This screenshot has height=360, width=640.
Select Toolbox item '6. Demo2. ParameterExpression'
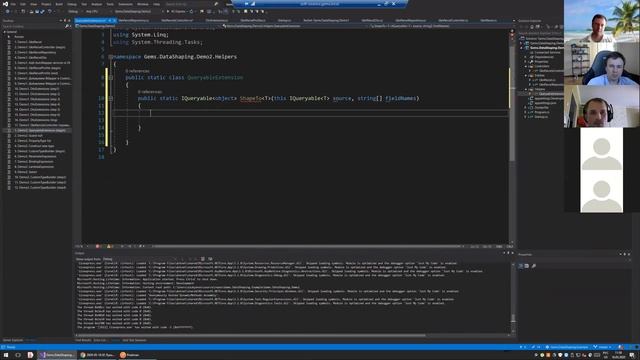[x=35, y=156]
